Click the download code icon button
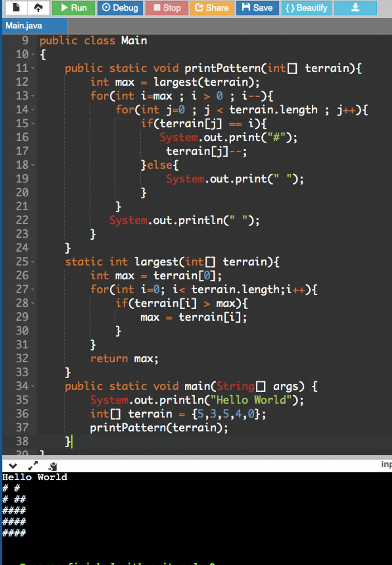This screenshot has width=392, height=565. 355,8
